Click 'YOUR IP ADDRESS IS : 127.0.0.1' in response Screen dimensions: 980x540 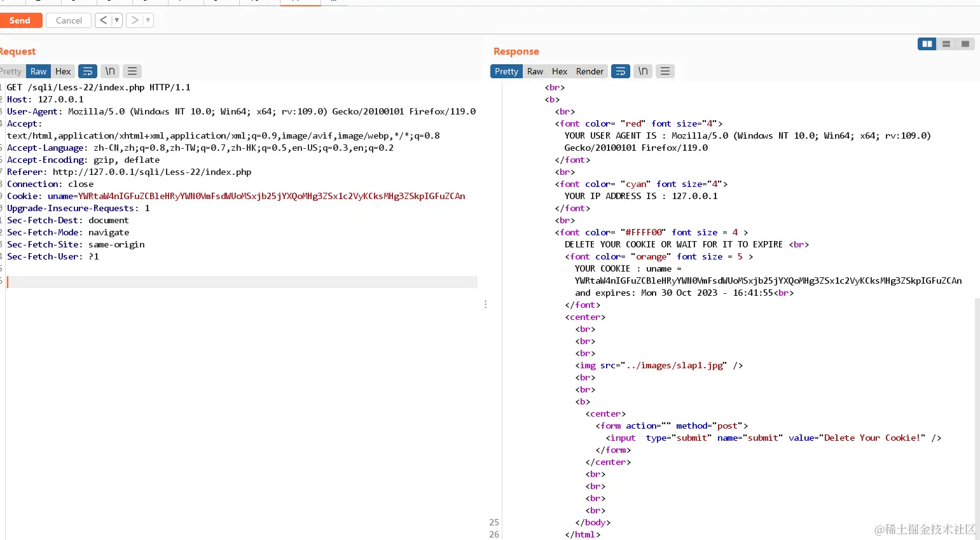641,196
